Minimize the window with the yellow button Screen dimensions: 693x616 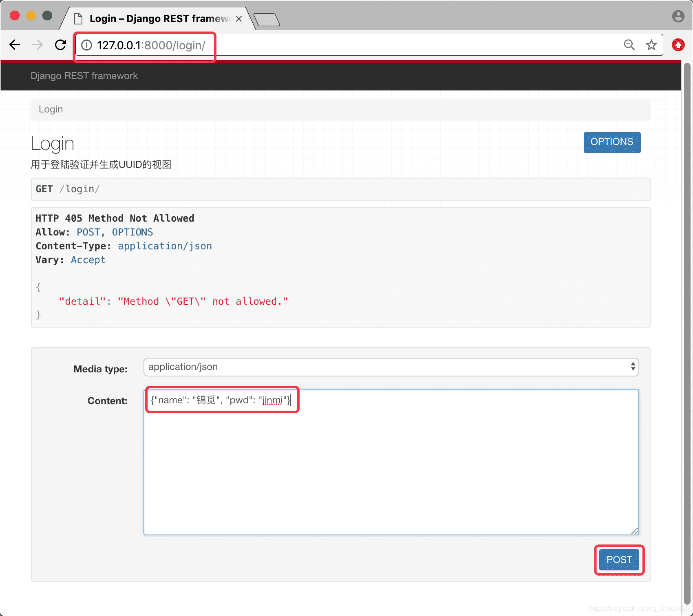tap(31, 15)
